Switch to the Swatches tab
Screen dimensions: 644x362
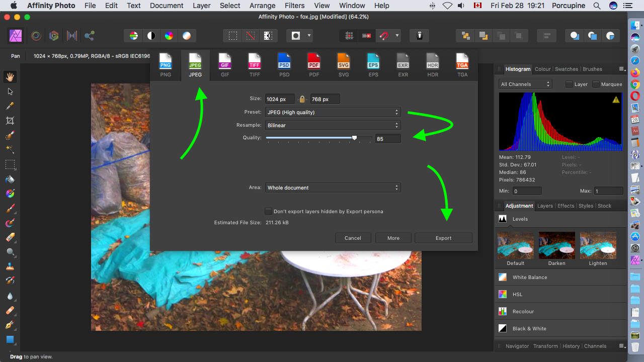pyautogui.click(x=567, y=69)
